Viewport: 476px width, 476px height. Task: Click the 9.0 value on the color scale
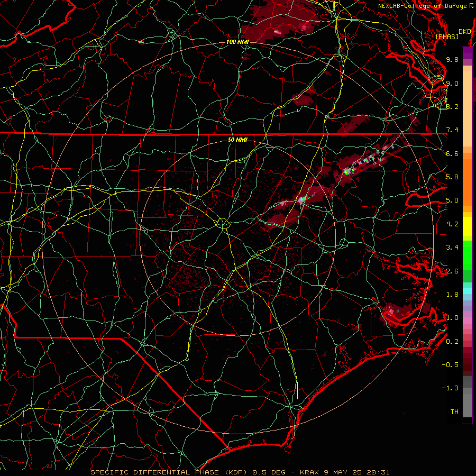coord(452,83)
